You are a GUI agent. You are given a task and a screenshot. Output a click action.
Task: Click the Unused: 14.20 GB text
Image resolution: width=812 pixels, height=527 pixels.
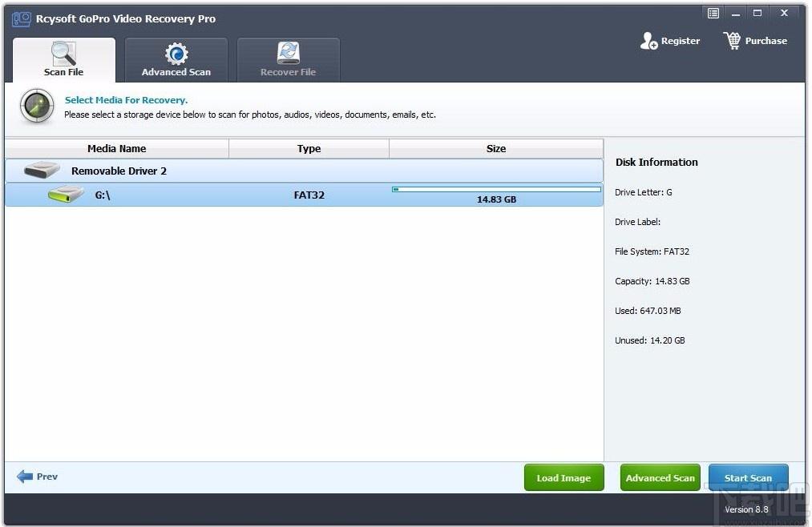pyautogui.click(x=650, y=340)
